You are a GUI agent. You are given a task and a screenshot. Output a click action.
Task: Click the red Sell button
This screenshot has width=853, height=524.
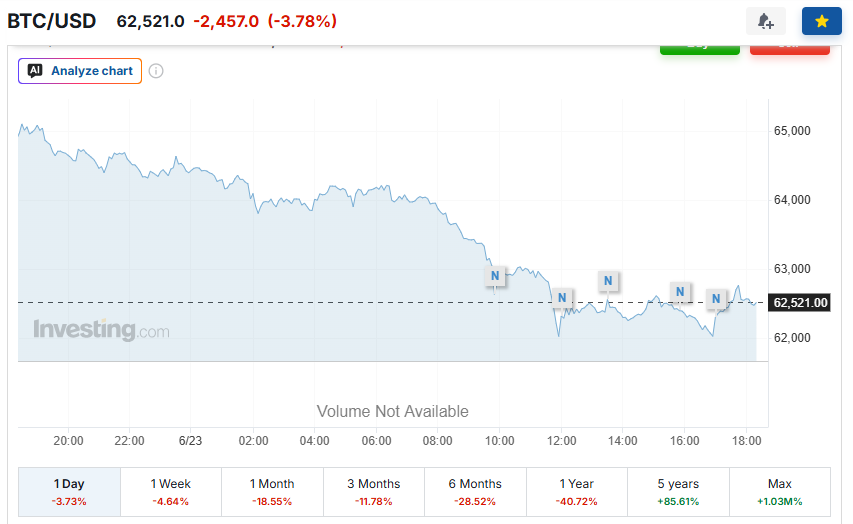click(x=790, y=49)
